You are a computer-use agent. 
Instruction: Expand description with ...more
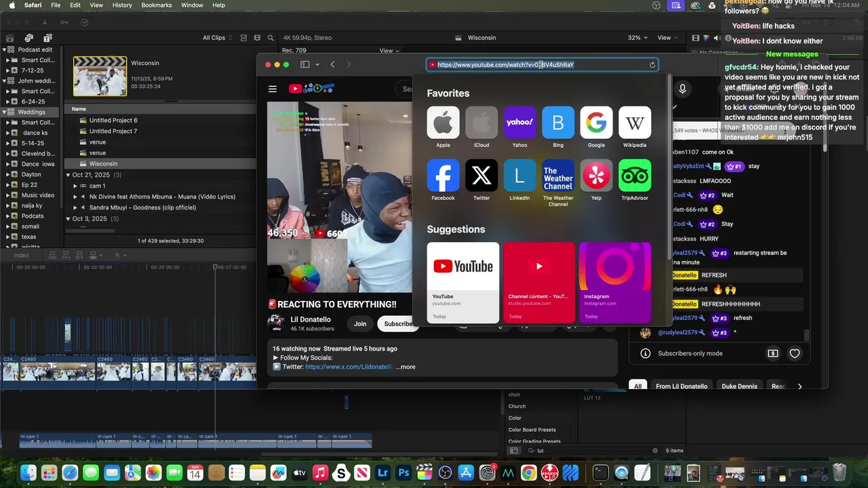pos(406,367)
